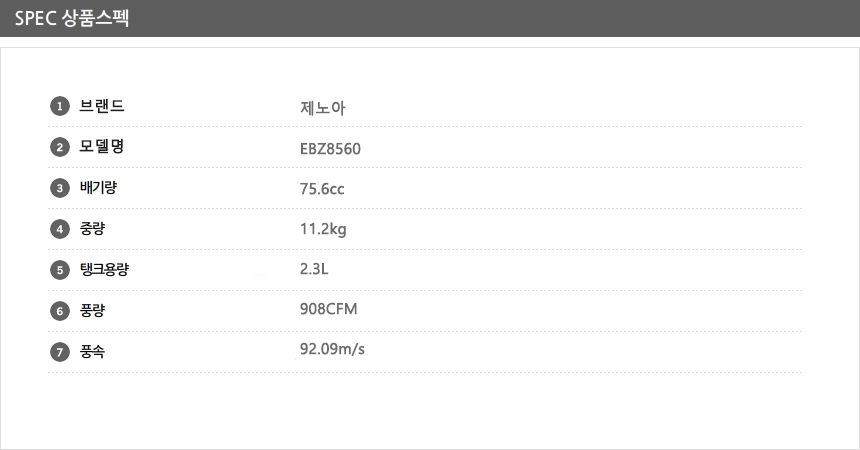The width and height of the screenshot is (860, 450).
Task: Click the brand value 제노아
Action: pyautogui.click(x=322, y=108)
